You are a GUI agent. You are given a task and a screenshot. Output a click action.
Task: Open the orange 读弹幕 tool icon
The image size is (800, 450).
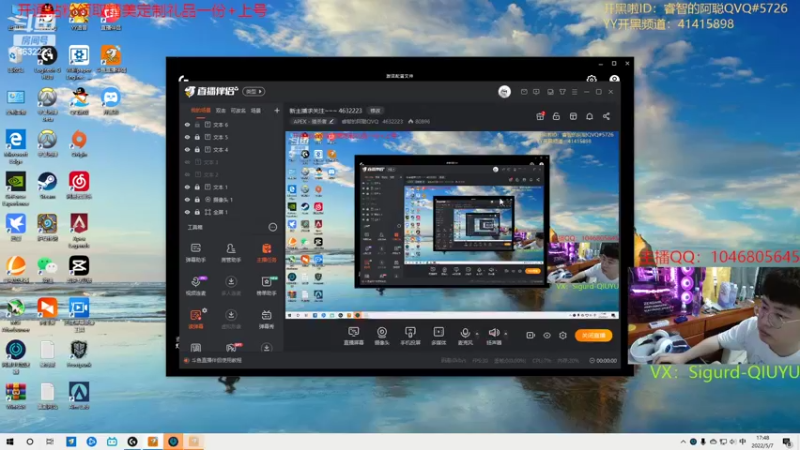(x=196, y=318)
